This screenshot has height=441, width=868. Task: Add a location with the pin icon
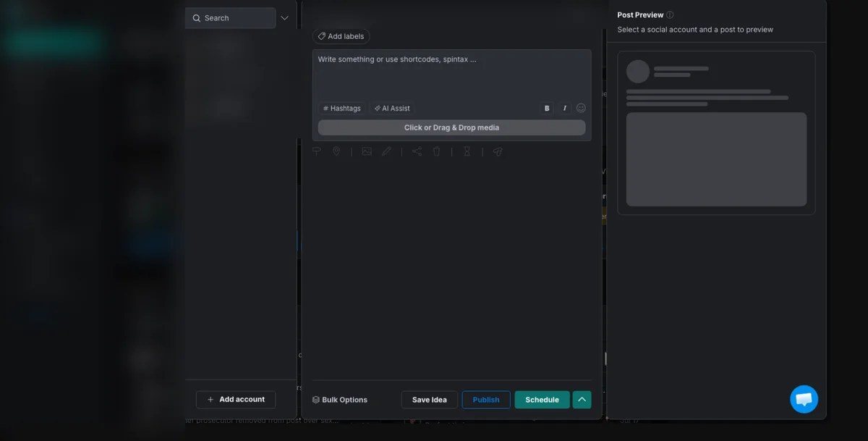coord(336,151)
